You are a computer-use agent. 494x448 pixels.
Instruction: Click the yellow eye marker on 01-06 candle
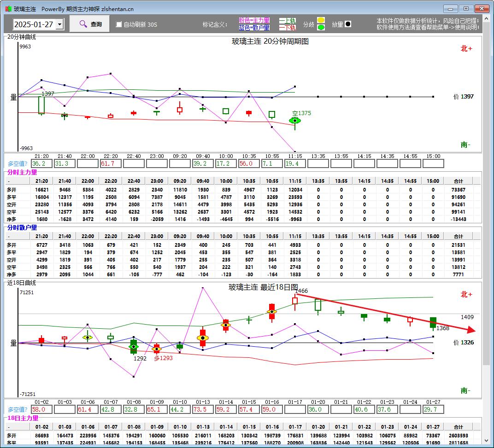pos(88,337)
